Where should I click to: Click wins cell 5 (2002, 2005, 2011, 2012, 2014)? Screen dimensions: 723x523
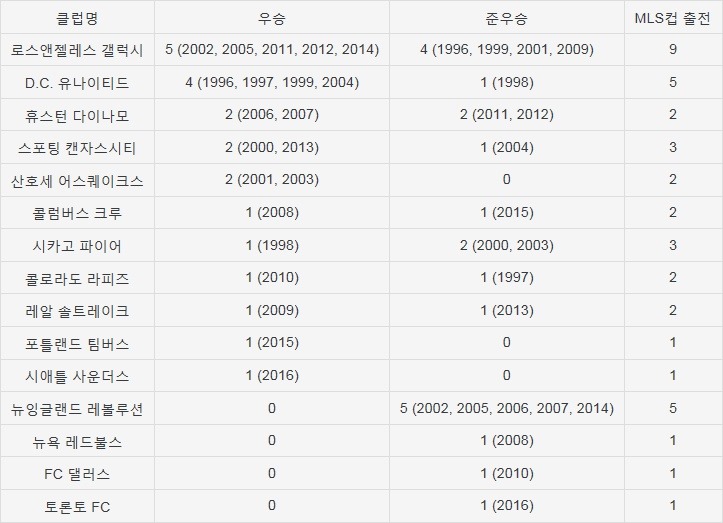point(272,49)
